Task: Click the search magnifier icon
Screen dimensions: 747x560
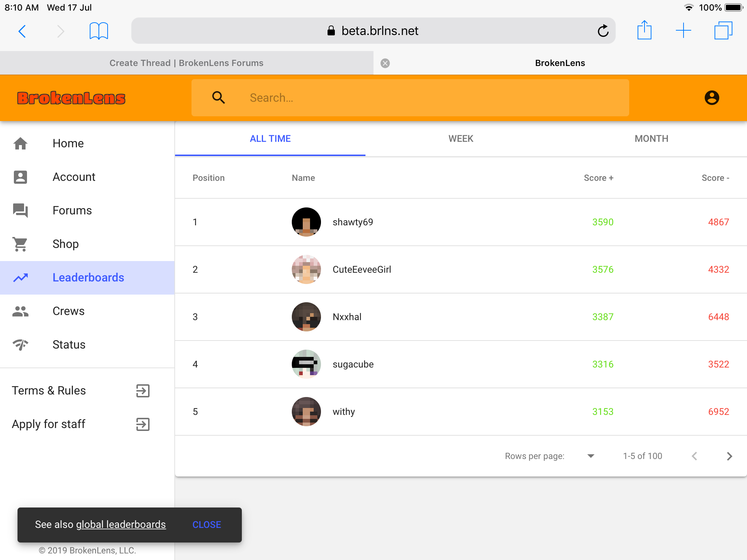Action: 218,98
